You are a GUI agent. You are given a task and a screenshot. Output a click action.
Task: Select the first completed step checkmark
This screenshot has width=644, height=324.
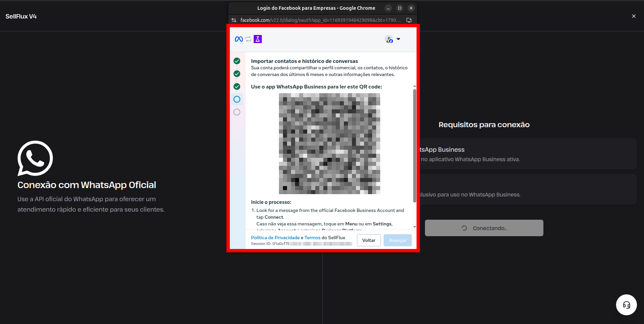pos(237,61)
